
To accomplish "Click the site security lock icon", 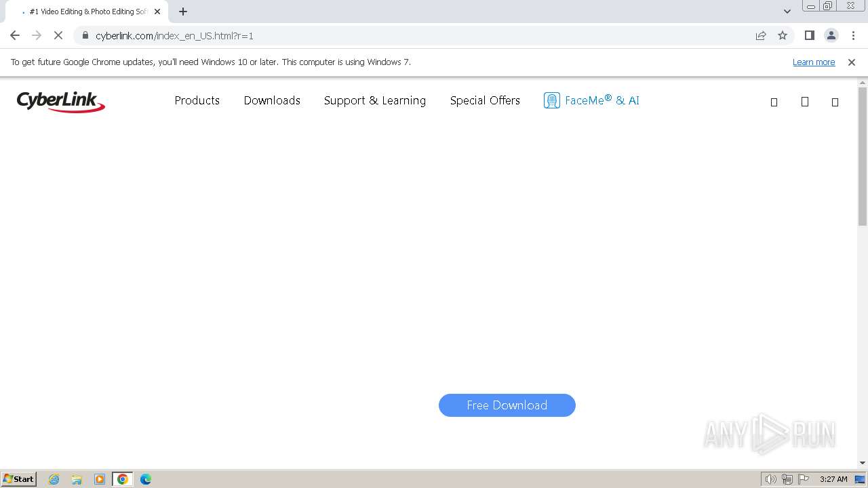I will pyautogui.click(x=85, y=35).
